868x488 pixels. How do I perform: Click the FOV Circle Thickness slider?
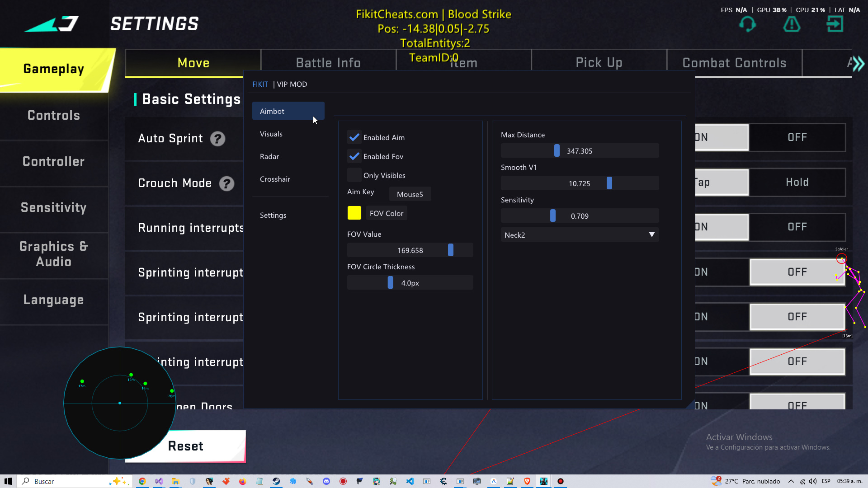pyautogui.click(x=410, y=283)
